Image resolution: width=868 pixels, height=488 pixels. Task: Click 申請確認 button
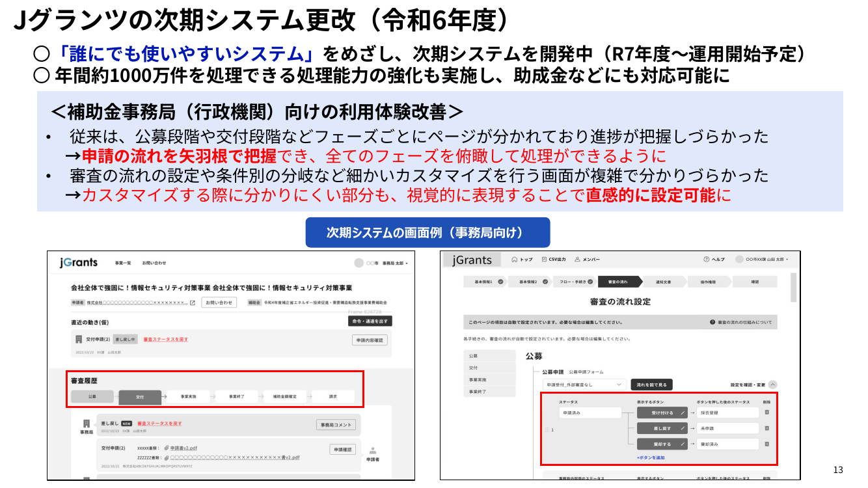point(342,449)
